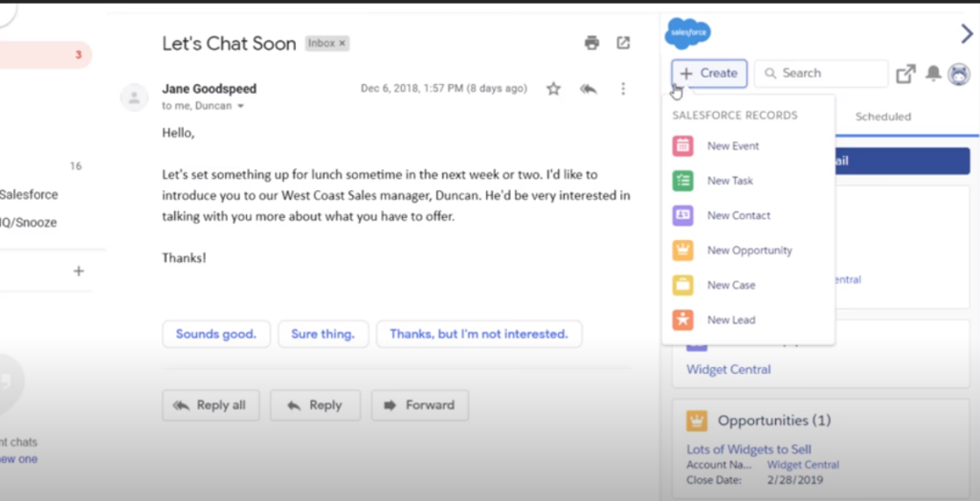Choose New Opportunity menu item
Screen dimensions: 980x501
coord(748,250)
